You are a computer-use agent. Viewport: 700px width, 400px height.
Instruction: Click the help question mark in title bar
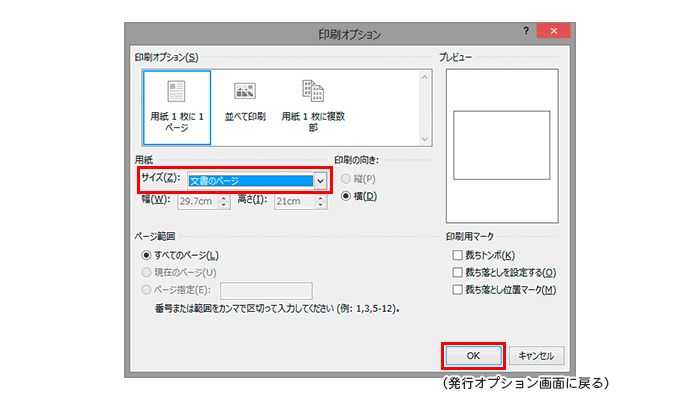[x=526, y=33]
